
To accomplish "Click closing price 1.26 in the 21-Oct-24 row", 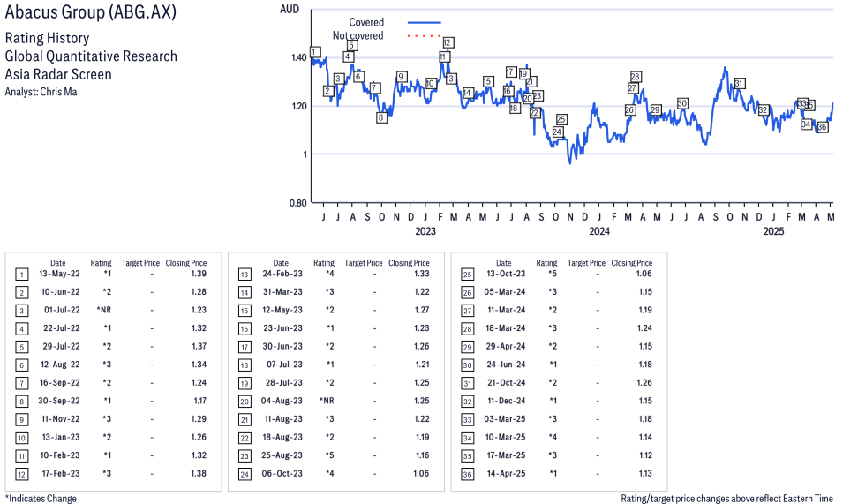I will [x=644, y=382].
